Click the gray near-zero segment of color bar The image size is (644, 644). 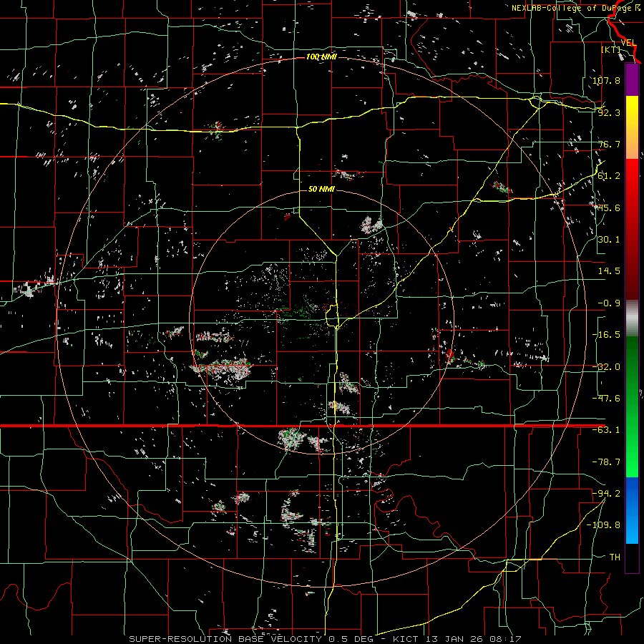tap(632, 318)
